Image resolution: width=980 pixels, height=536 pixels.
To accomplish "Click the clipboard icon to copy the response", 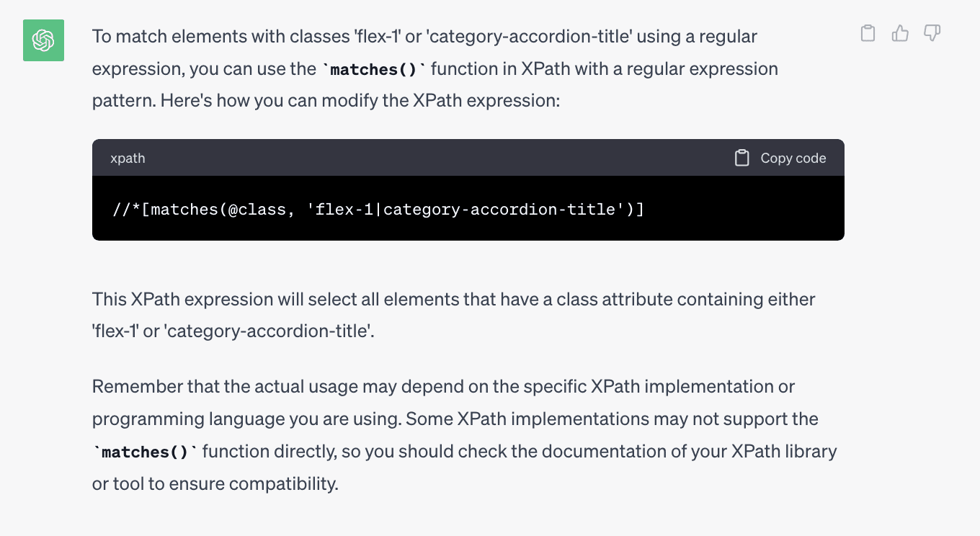I will point(868,32).
